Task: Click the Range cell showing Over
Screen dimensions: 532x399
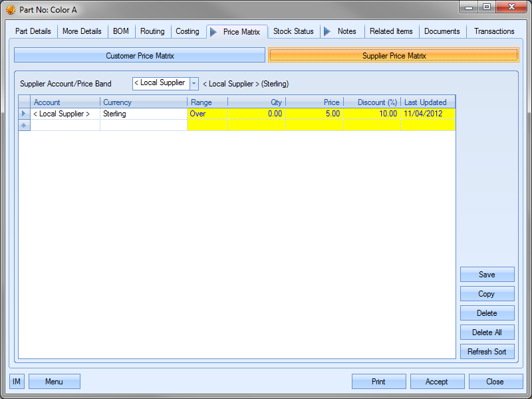Action: click(207, 114)
